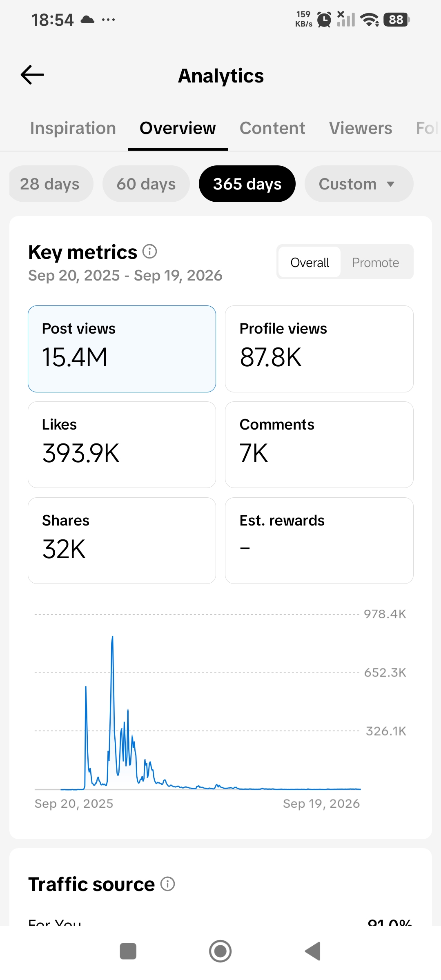Open Key metrics info icon
Image resolution: width=441 pixels, height=980 pixels.
pos(149,252)
